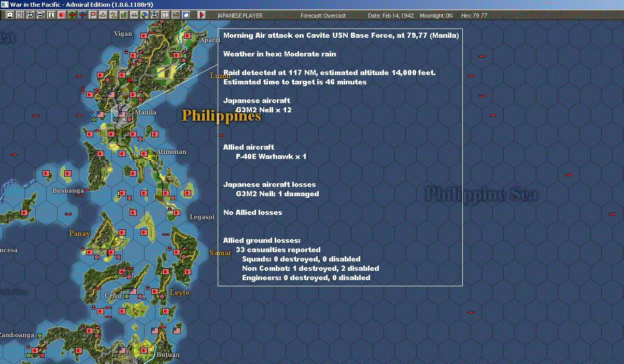Click the Butuan map label

click(168, 355)
